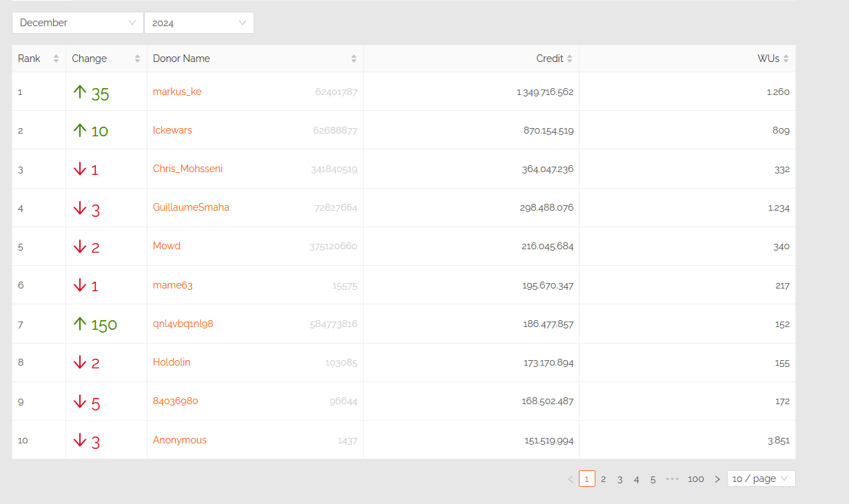Click donor ID 341840519
Screen dimensions: 849x504
click(334, 169)
